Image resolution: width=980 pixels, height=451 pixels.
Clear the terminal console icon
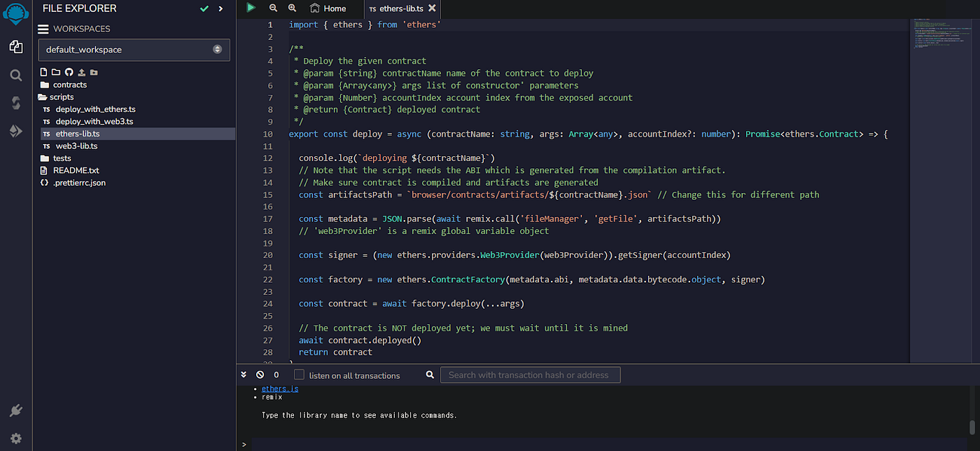coord(260,375)
